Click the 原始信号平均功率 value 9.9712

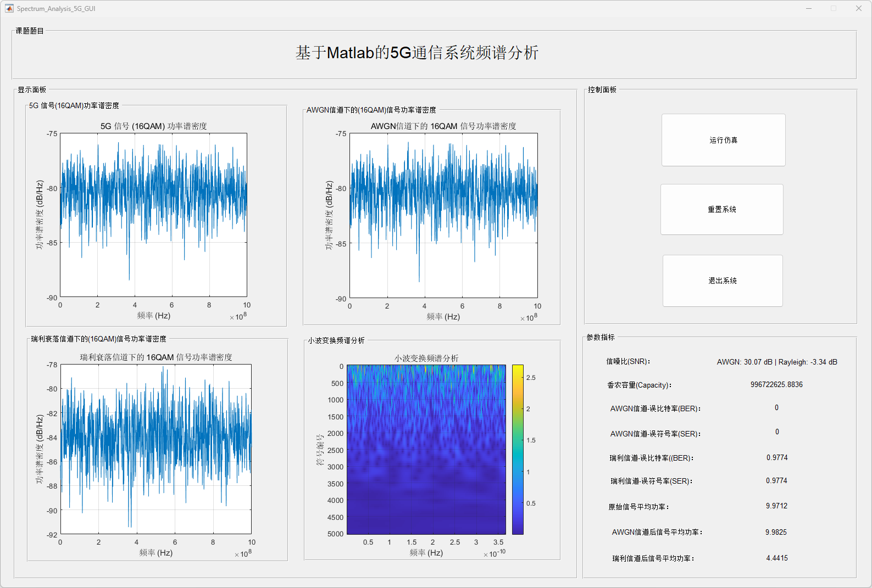[776, 506]
